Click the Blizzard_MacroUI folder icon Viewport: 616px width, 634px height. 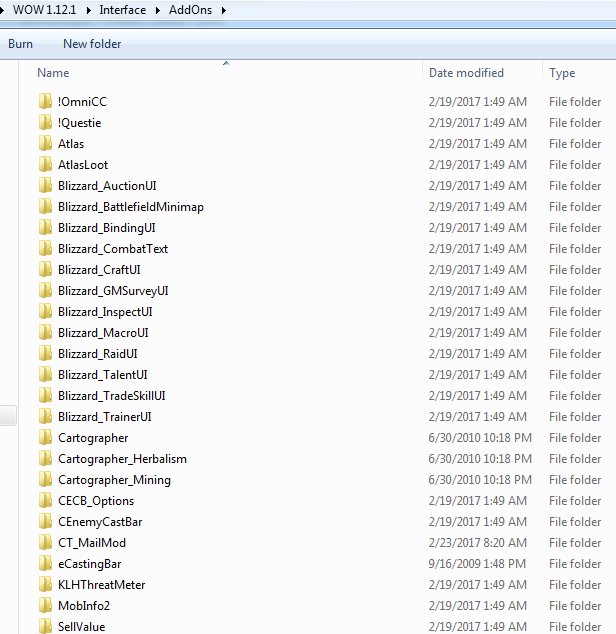(x=45, y=333)
